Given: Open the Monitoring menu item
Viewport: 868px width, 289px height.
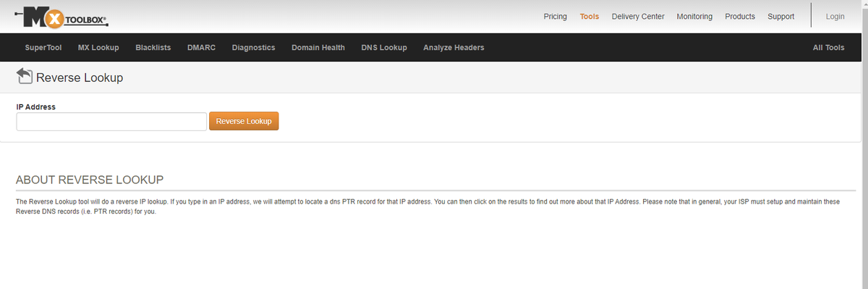Looking at the screenshot, I should [x=694, y=17].
